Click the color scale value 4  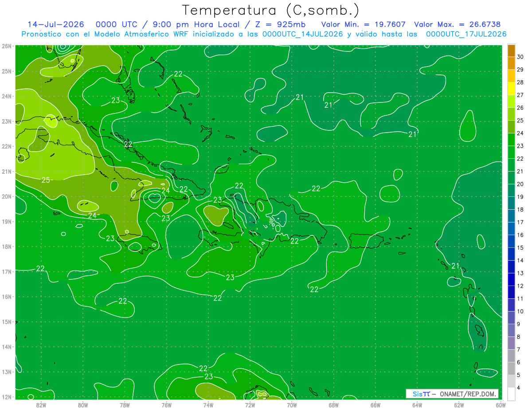519,388
